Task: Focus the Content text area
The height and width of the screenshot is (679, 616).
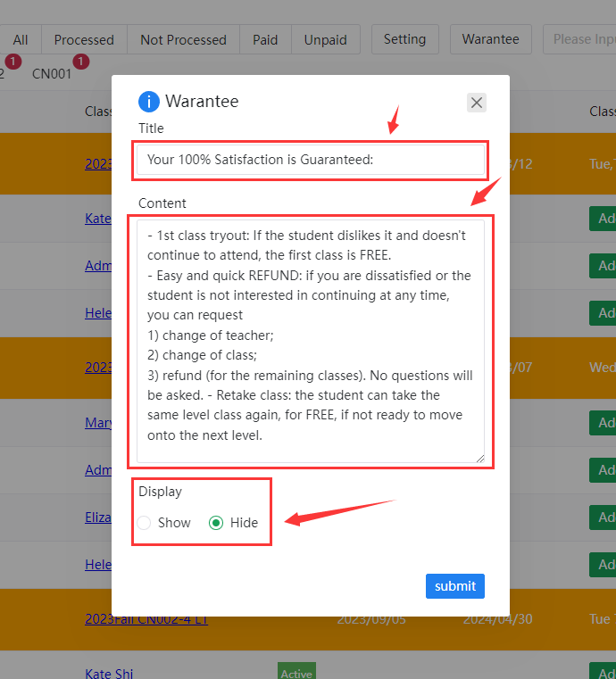Action: pyautogui.click(x=310, y=341)
